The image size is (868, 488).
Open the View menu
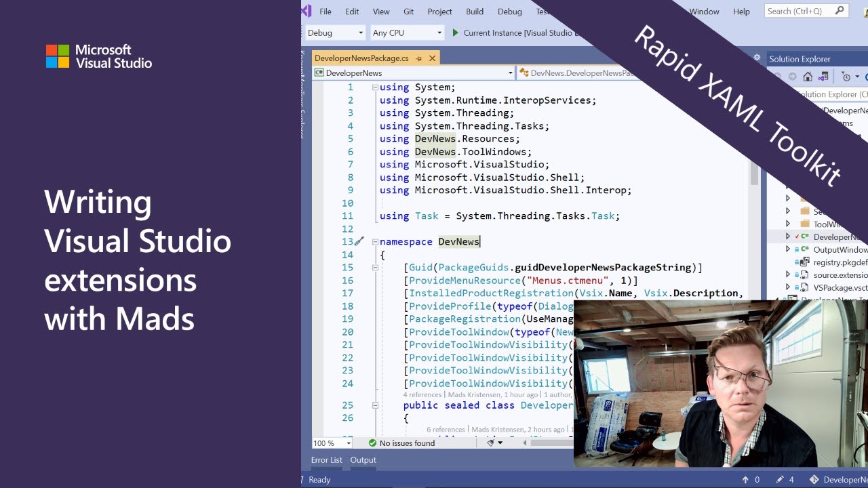pyautogui.click(x=381, y=12)
